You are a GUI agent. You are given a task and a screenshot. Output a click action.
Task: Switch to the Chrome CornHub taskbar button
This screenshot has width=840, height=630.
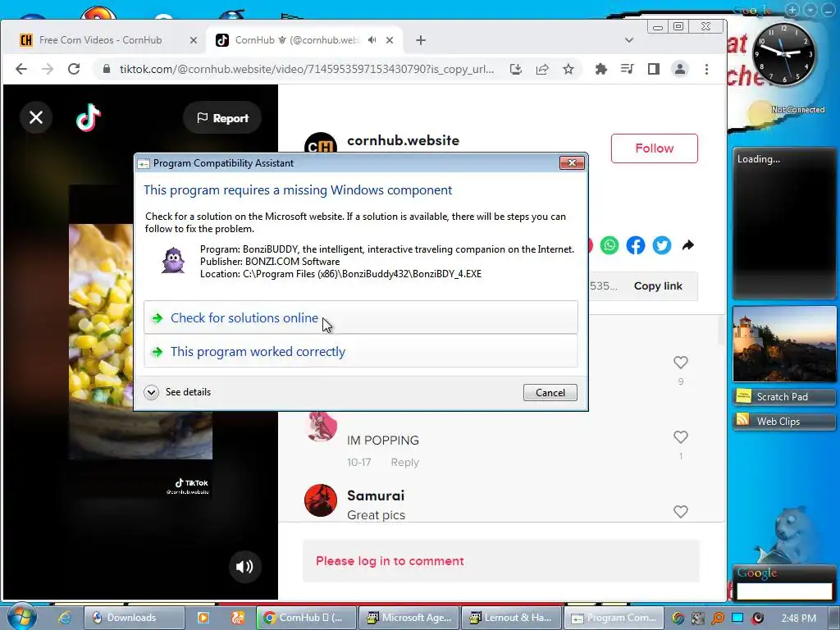(x=307, y=618)
